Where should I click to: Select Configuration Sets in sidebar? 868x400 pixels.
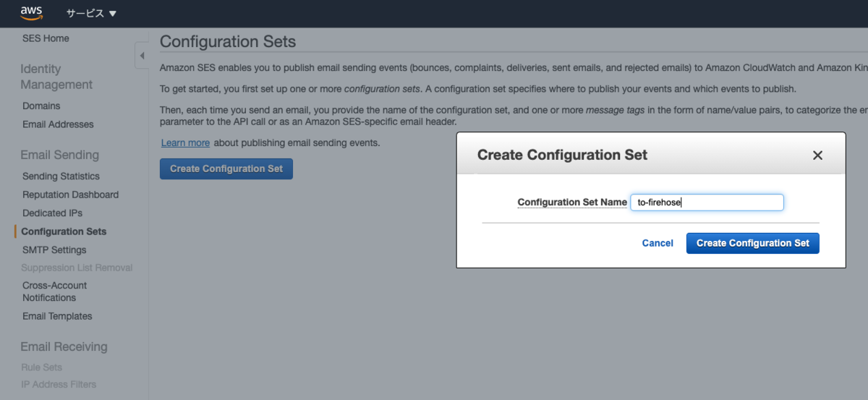[64, 231]
